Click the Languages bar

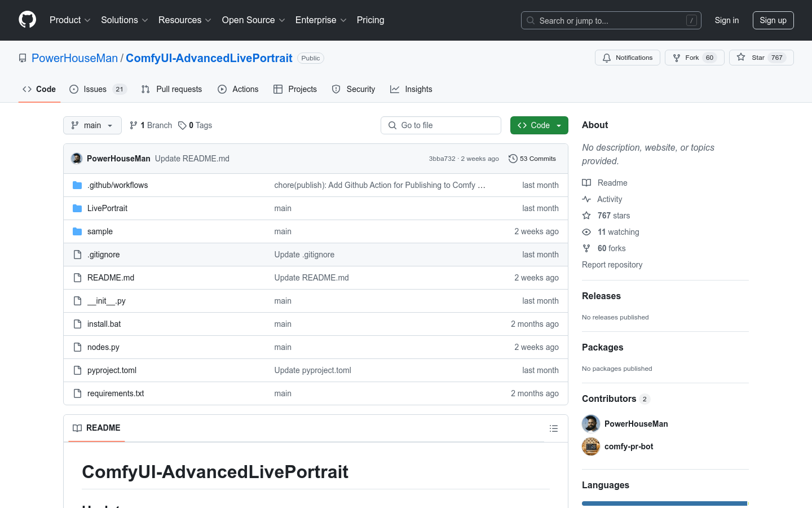665,503
